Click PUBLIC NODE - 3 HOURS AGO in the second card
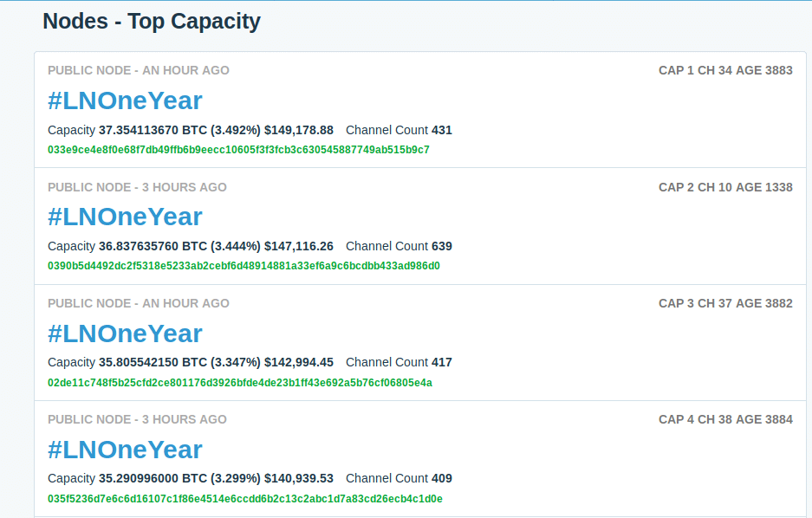Screen dimensions: 812x518 (x=137, y=187)
